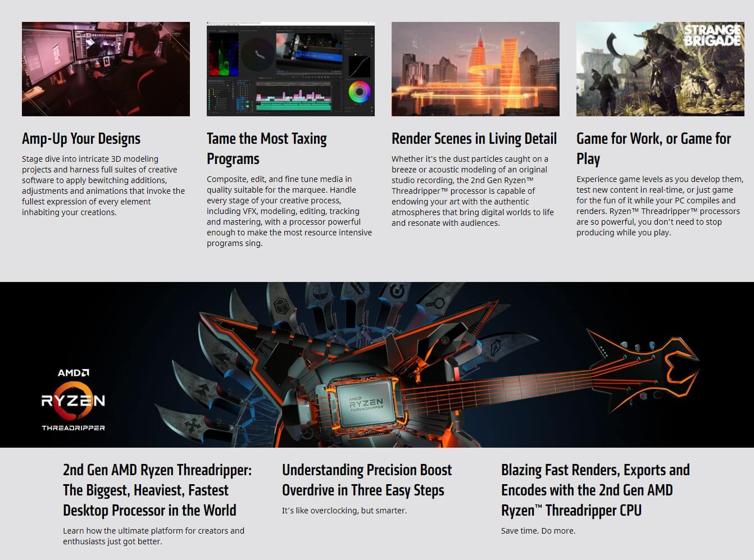The image size is (754, 560).
Task: Open the Strange Brigade game thumbnail
Action: pyautogui.click(x=660, y=69)
